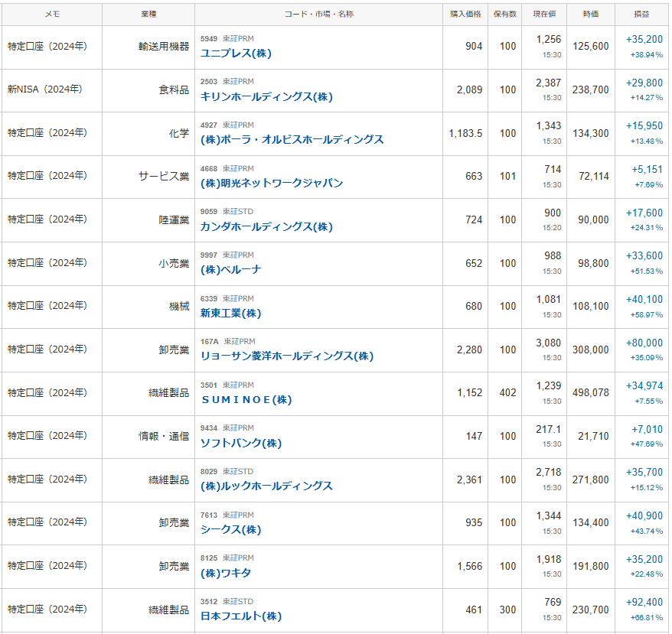Click the ＳＵＭＩＮＯＥ(株) link

246,400
